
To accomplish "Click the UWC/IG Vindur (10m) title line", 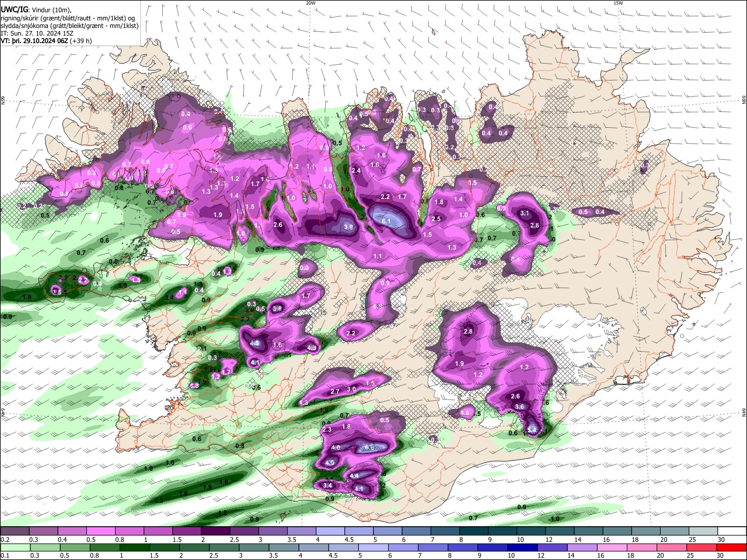I will (36, 9).
